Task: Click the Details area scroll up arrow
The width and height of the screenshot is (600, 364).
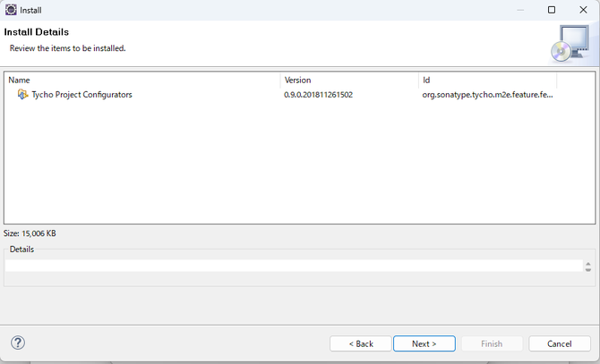Action: click(x=588, y=263)
